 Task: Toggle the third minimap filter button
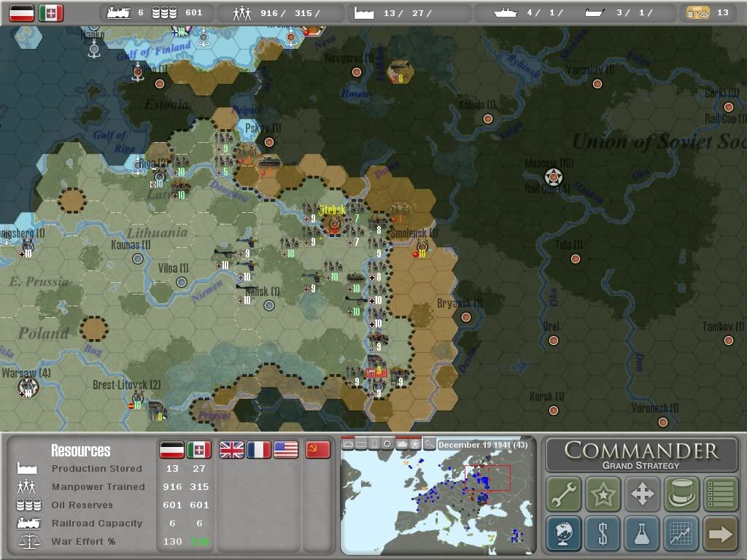tap(375, 444)
